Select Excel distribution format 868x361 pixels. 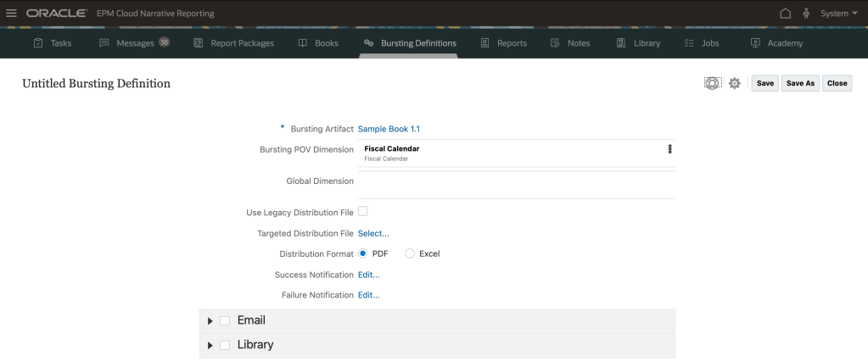click(411, 253)
